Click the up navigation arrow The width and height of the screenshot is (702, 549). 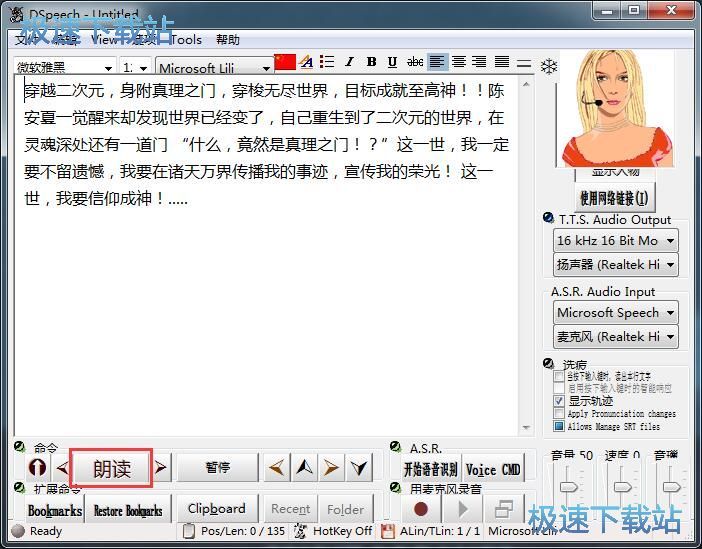pos(304,468)
